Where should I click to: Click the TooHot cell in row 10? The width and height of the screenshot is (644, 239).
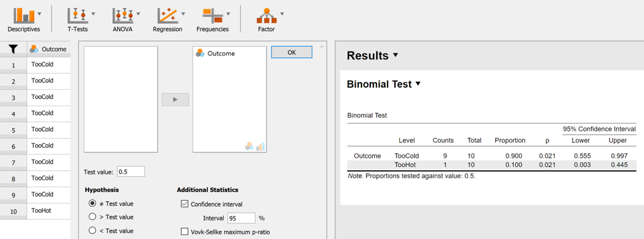[49, 211]
